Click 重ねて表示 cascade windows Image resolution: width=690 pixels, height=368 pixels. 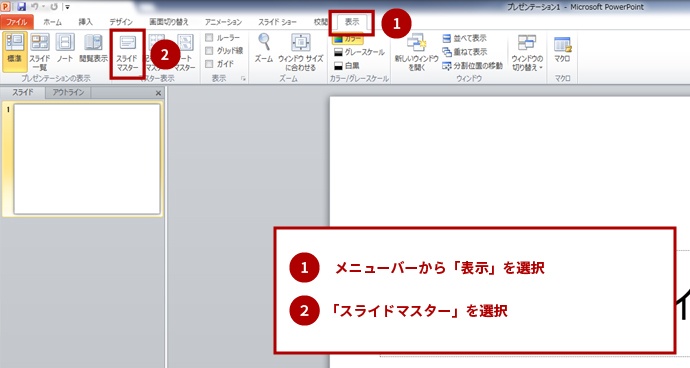465,52
